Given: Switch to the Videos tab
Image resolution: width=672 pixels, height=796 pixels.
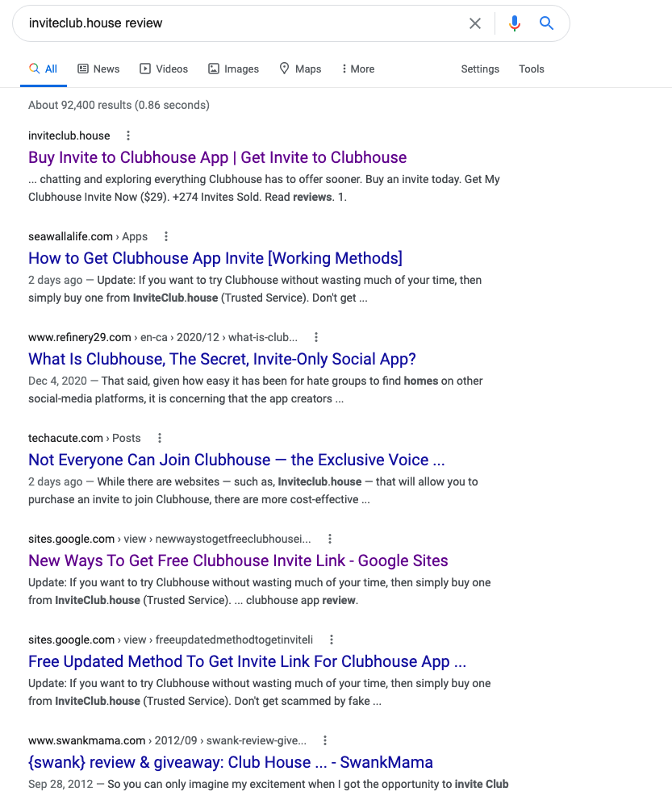Looking at the screenshot, I should 164,69.
